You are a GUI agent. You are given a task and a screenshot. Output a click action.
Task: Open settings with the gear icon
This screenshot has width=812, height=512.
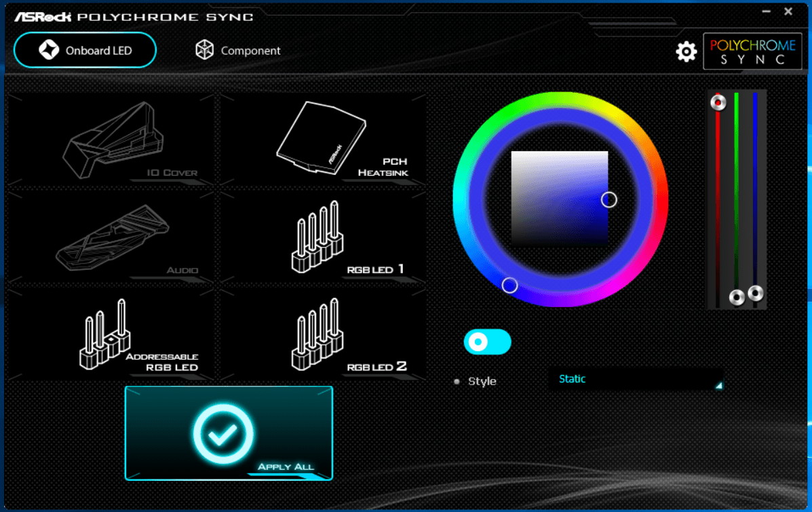click(x=686, y=52)
